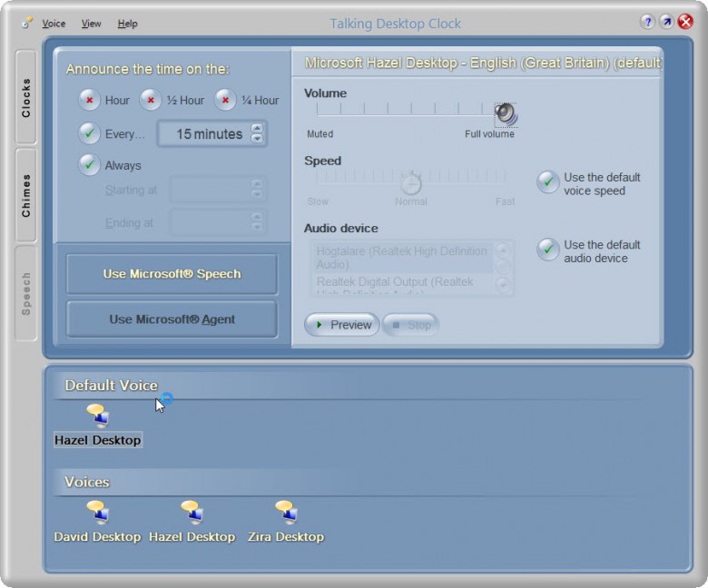The width and height of the screenshot is (708, 588).
Task: Select the Zira Desktop voice icon
Action: coord(287,513)
